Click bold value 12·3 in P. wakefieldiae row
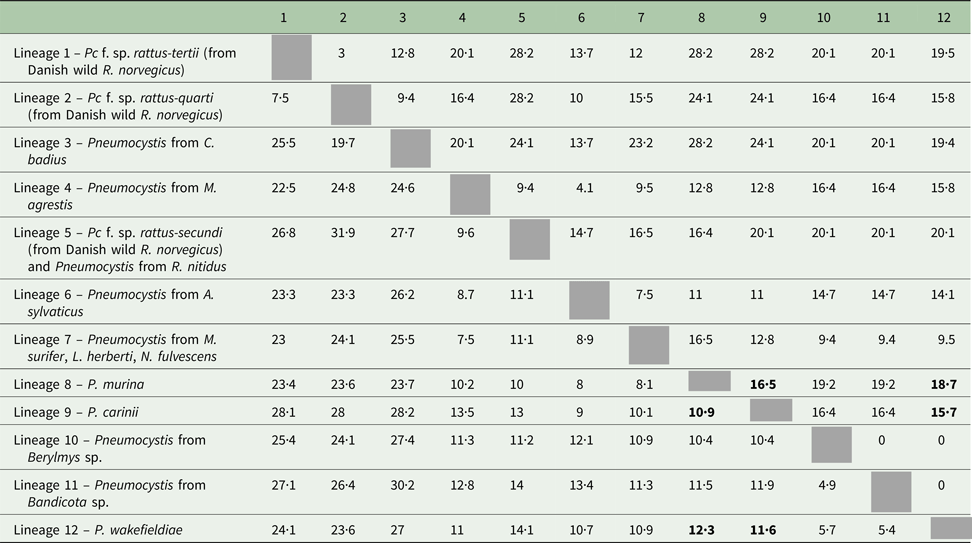The height and width of the screenshot is (543, 972). tap(701, 530)
